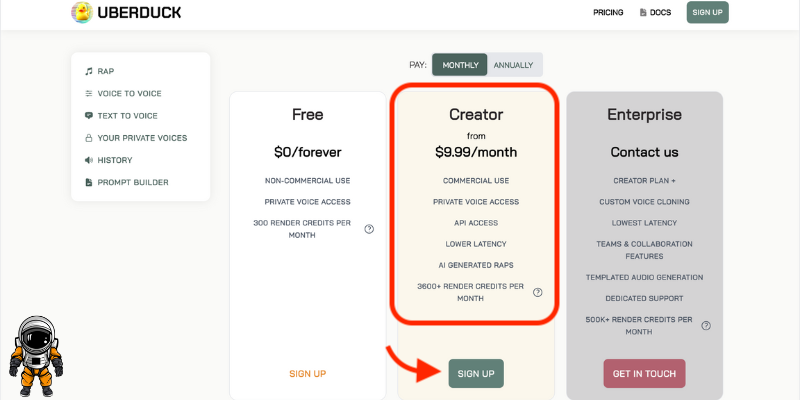The height and width of the screenshot is (400, 800).
Task: Click the SIGN UP button in header
Action: pos(707,12)
